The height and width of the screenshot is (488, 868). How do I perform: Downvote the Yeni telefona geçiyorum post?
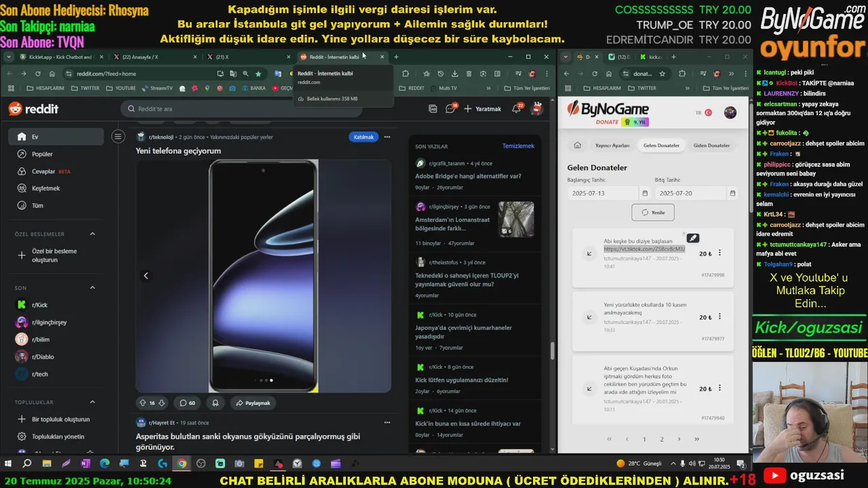(161, 403)
